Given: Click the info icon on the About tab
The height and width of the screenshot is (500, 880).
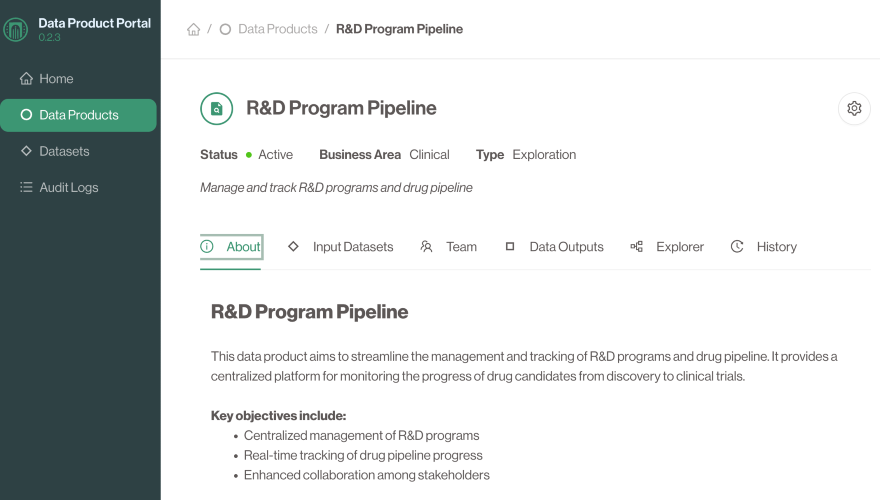Looking at the screenshot, I should click(x=207, y=246).
